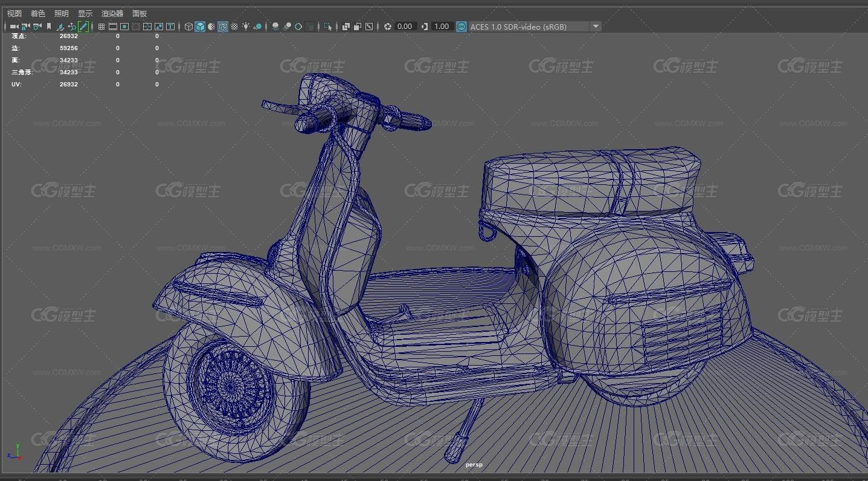Toggle the 2D Pan/Zoom icon
Screen dimensions: 868x481
(x=72, y=27)
